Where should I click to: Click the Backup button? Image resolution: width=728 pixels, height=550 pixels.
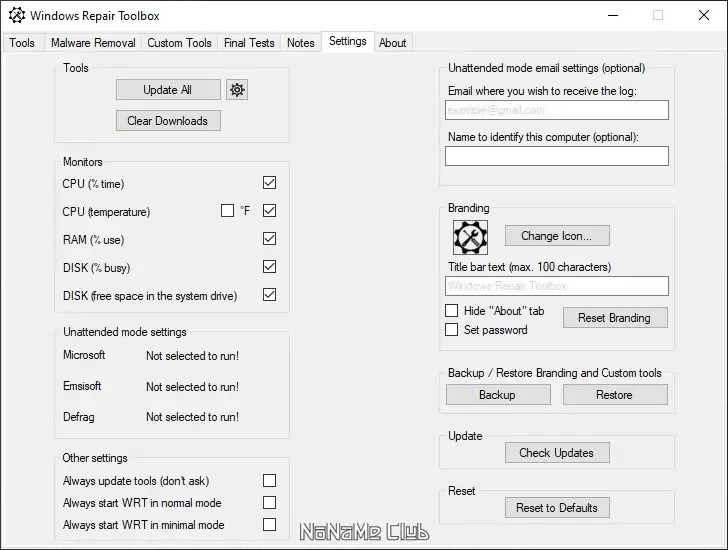tap(498, 395)
